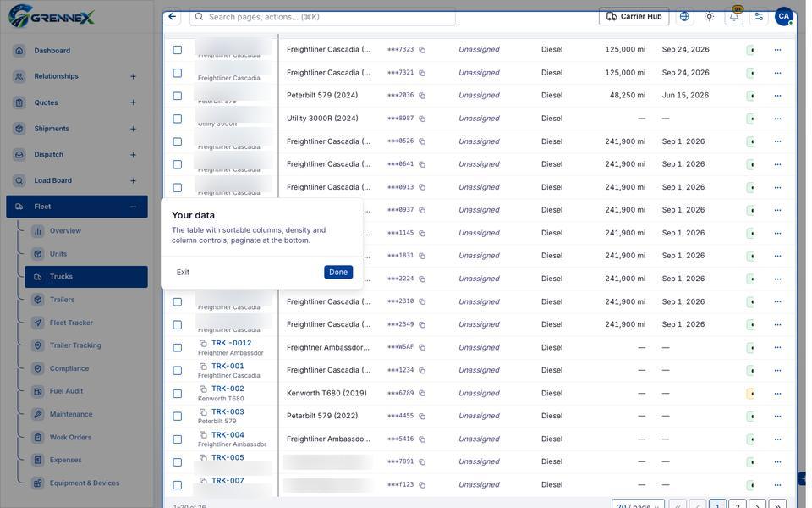Open the settings sliders icon in header
The width and height of the screenshot is (812, 508).
click(x=759, y=17)
